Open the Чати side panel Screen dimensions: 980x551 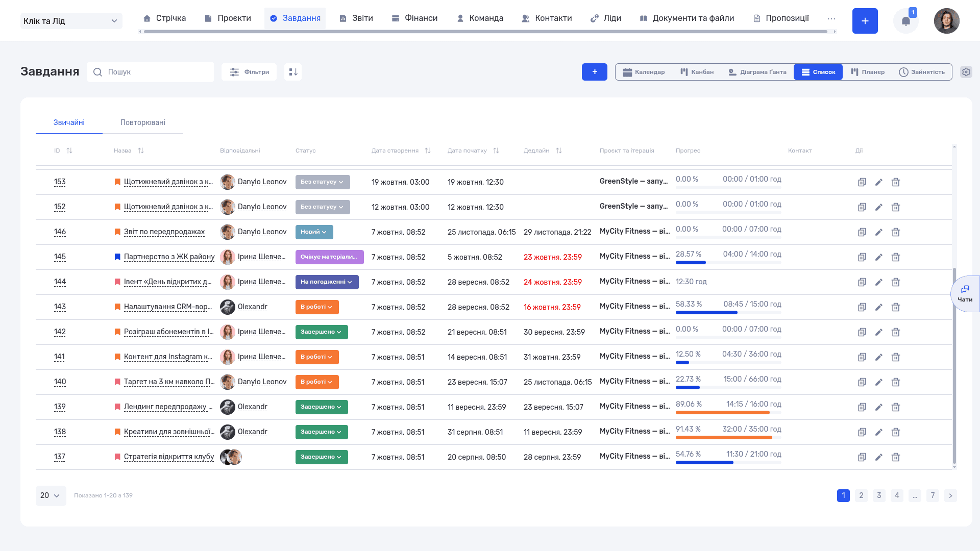pyautogui.click(x=965, y=294)
